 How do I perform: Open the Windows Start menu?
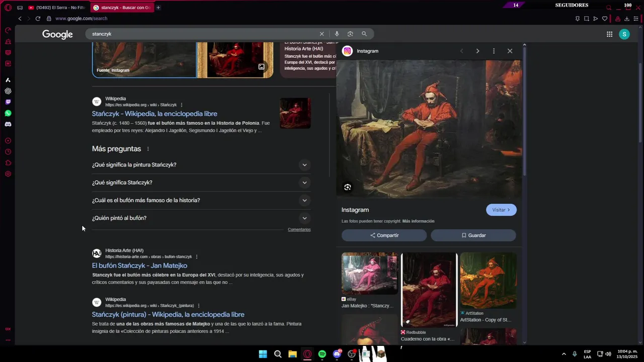click(263, 354)
